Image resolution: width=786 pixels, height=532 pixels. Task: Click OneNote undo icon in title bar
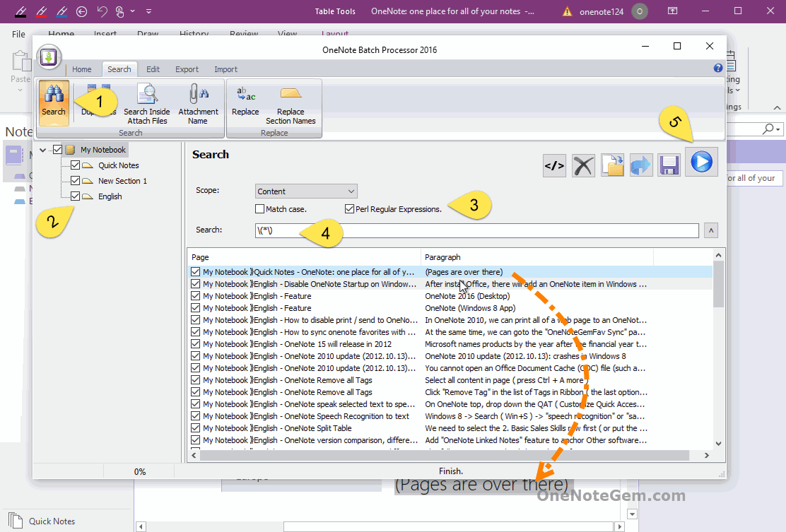(102, 11)
